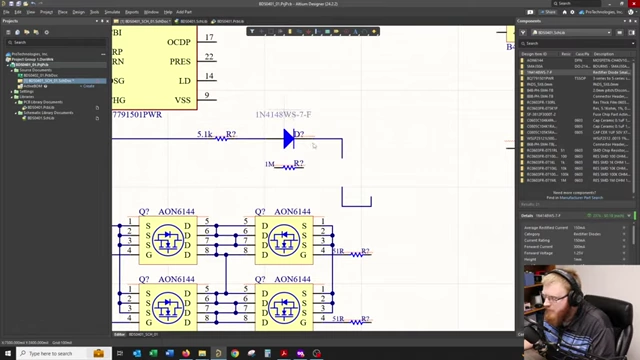Screen dimensions: 640x360
Task: Click the Design Item ID column header
Action: click(x=534, y=54)
